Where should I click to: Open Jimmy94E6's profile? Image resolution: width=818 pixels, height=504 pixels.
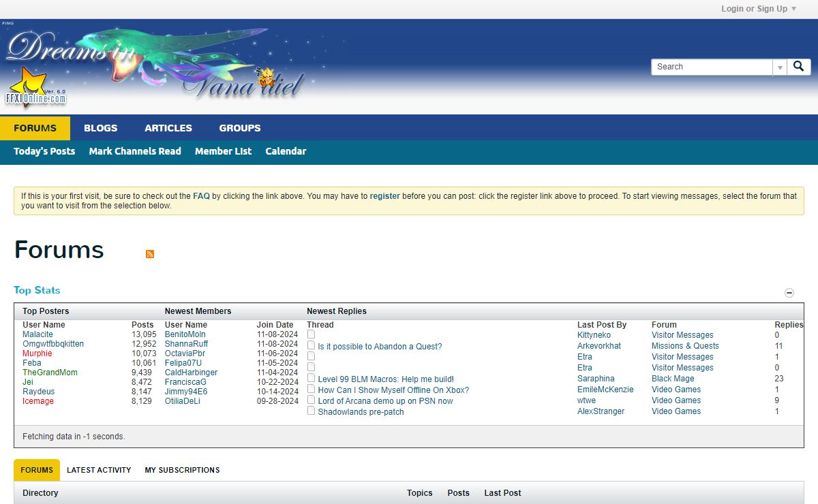click(x=186, y=392)
